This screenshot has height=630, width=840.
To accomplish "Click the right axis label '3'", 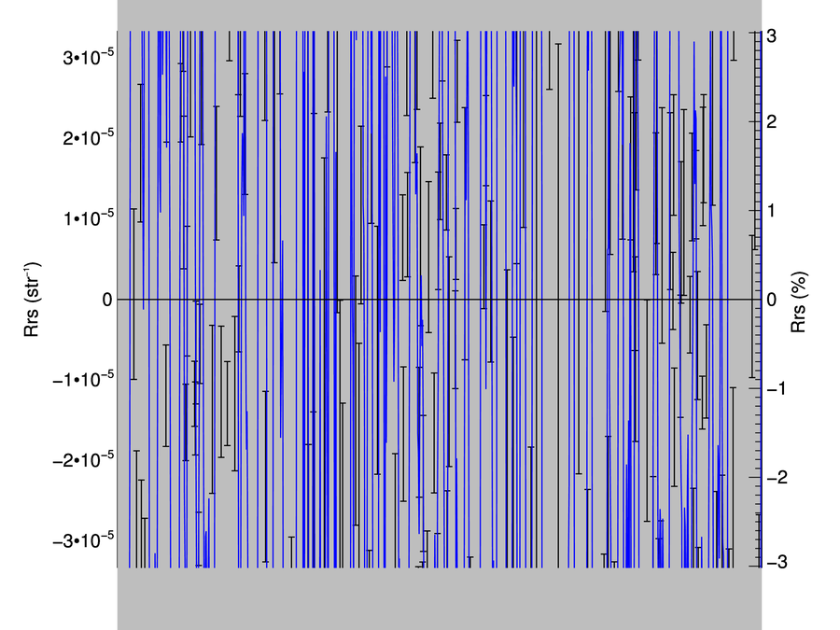I will coord(772,35).
